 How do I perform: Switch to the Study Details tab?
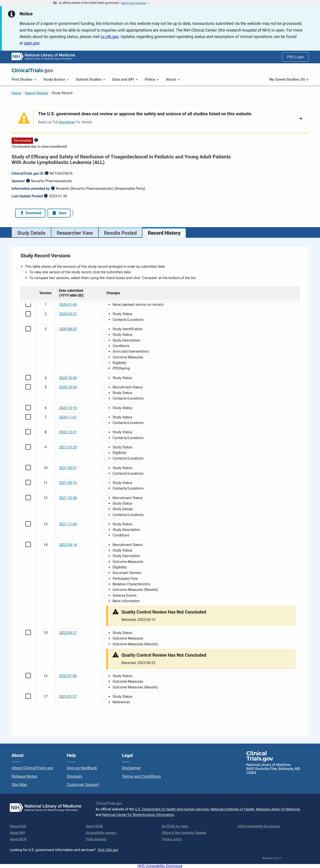pos(31,233)
